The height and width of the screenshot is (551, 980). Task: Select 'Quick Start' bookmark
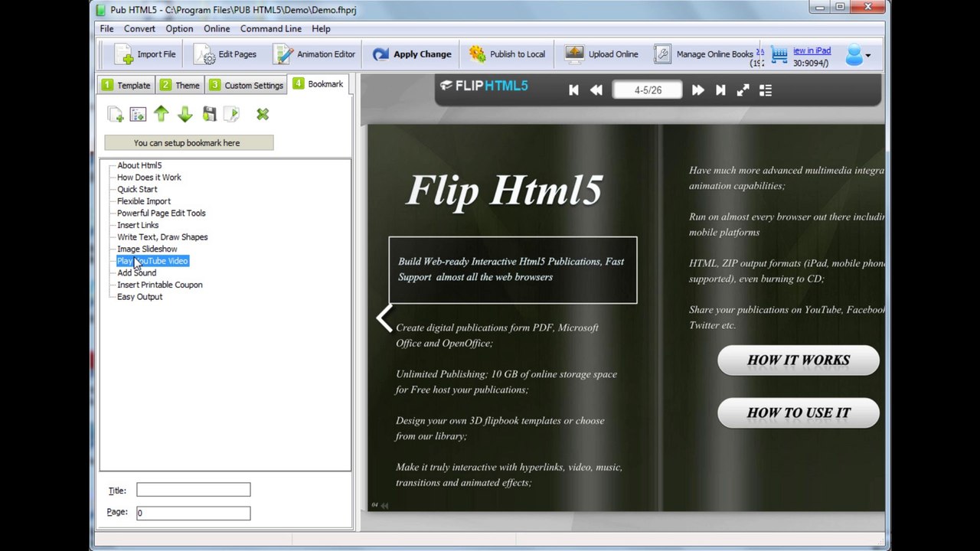point(137,189)
